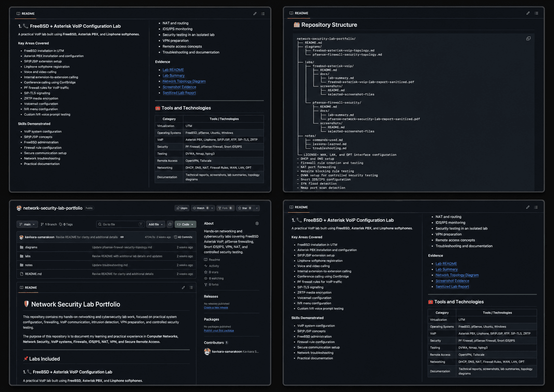The height and width of the screenshot is (392, 554).
Task: Open the notes folder
Action: pyautogui.click(x=29, y=265)
